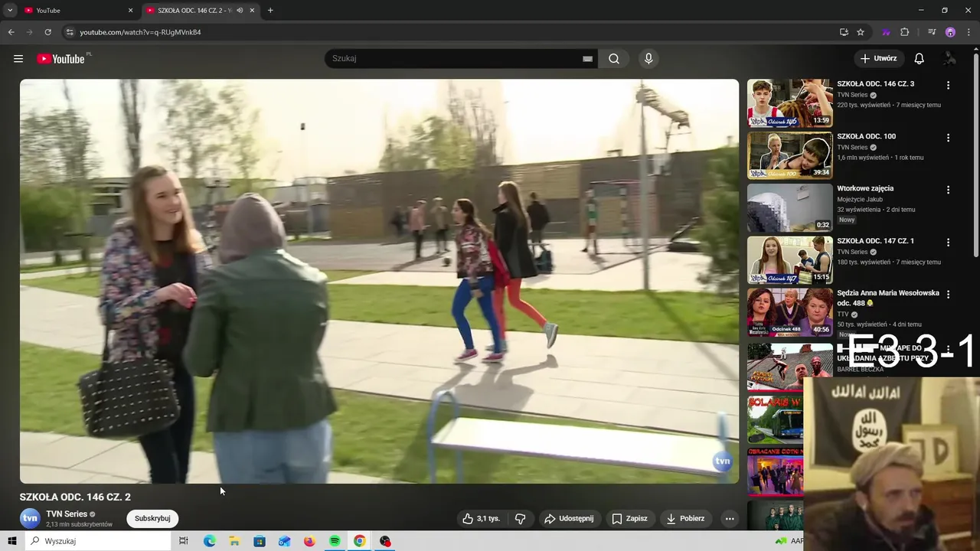
Task: Click the Pobierz download button
Action: tap(685, 518)
